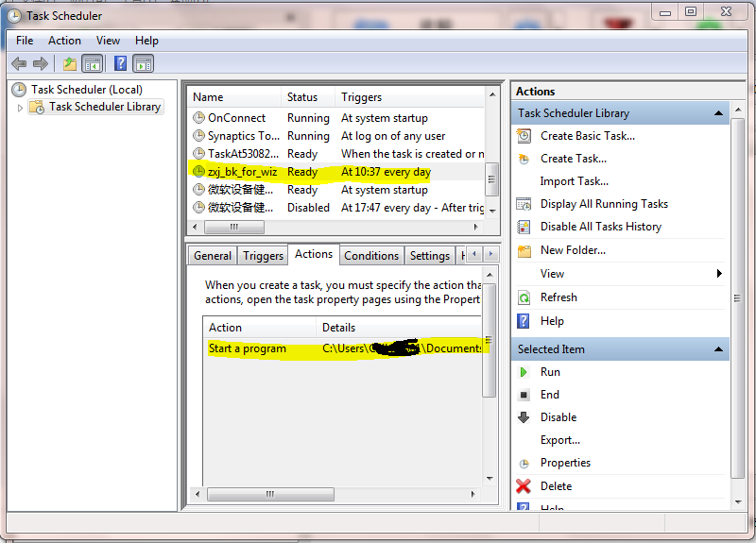Viewport: 756px width, 543px height.
Task: Open the View menu
Action: (x=108, y=41)
